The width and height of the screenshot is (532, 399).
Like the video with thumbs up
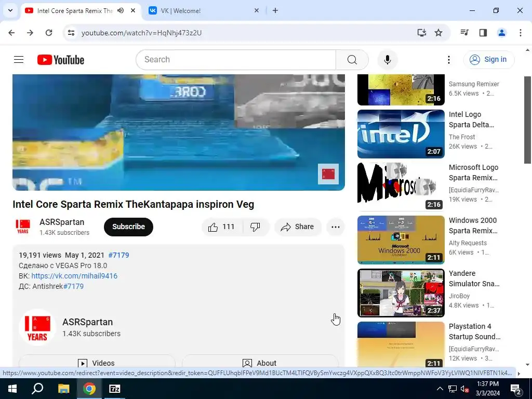[221, 227]
